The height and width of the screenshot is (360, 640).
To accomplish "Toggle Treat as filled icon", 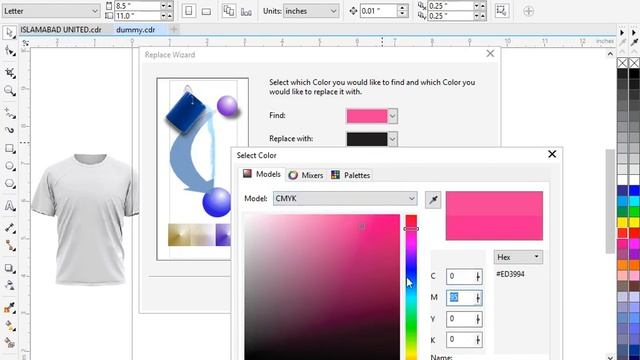I will point(502,11).
